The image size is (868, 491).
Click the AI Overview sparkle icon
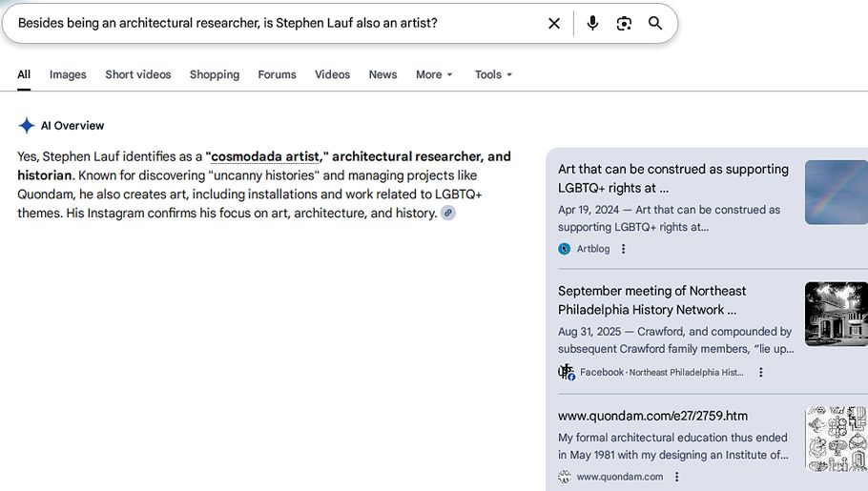27,126
